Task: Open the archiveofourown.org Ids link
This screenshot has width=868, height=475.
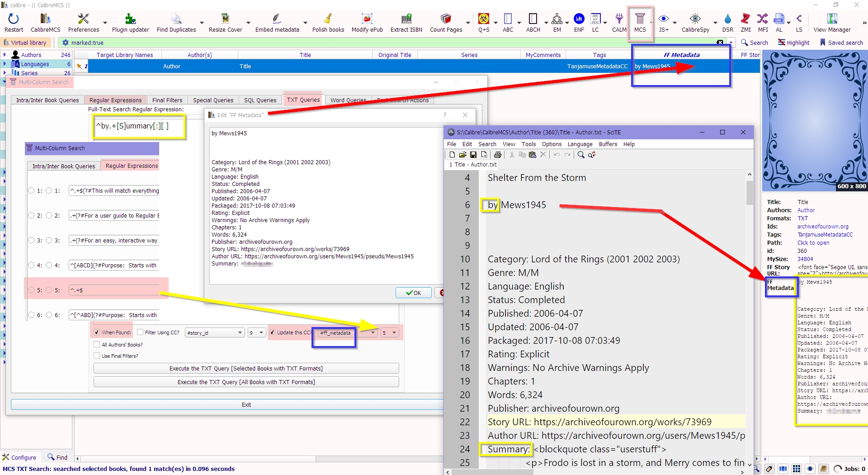Action: 823,227
